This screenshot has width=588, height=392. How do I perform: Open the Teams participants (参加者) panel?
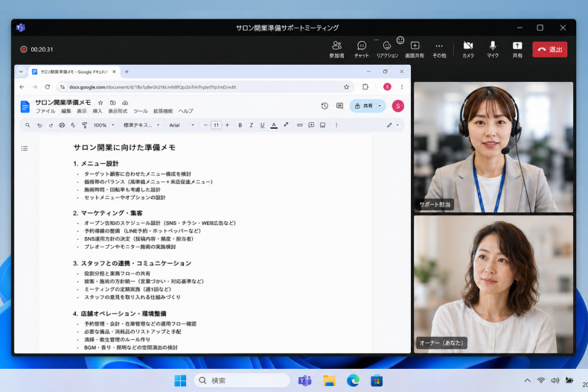pos(336,49)
